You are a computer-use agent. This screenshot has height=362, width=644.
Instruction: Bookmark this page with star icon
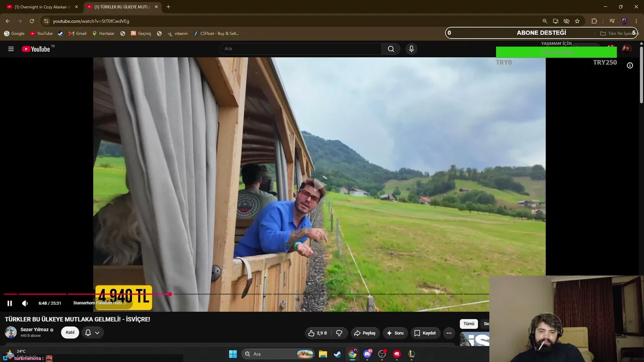[577, 21]
